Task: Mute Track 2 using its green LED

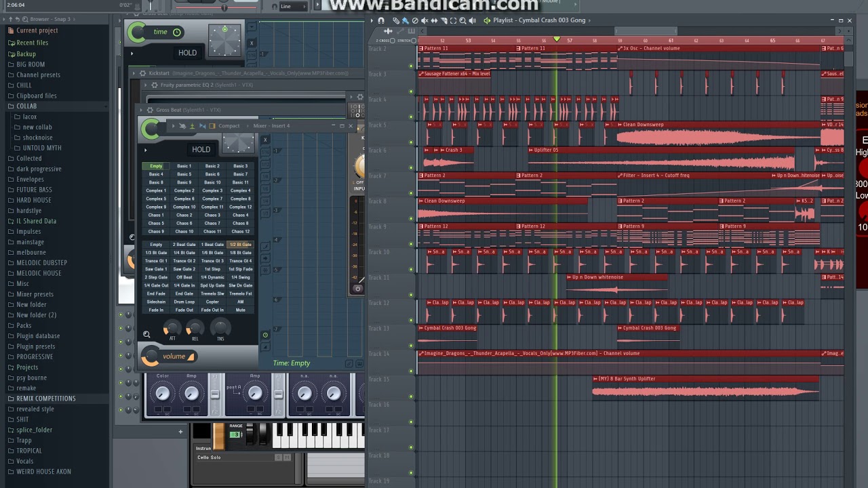Action: pyautogui.click(x=411, y=66)
